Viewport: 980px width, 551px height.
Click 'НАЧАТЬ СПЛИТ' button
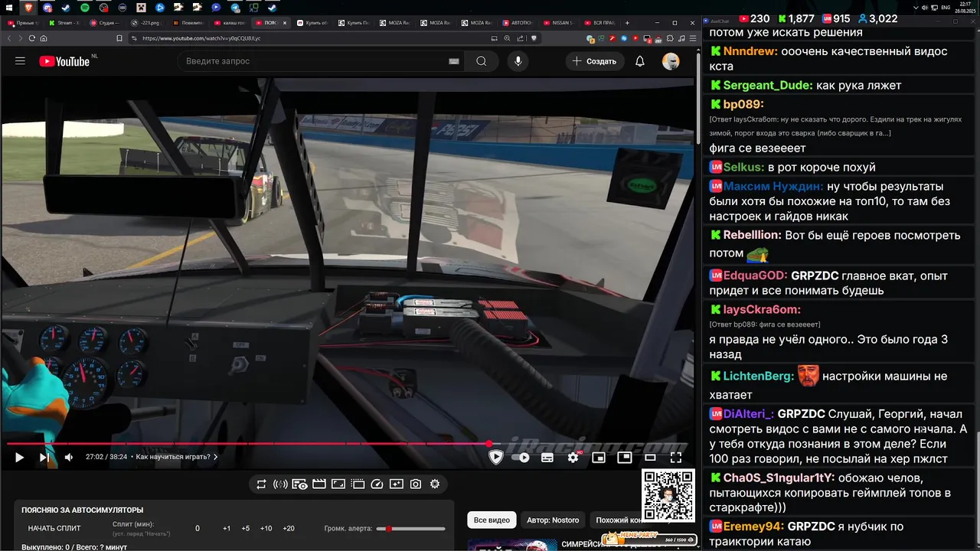tap(54, 528)
